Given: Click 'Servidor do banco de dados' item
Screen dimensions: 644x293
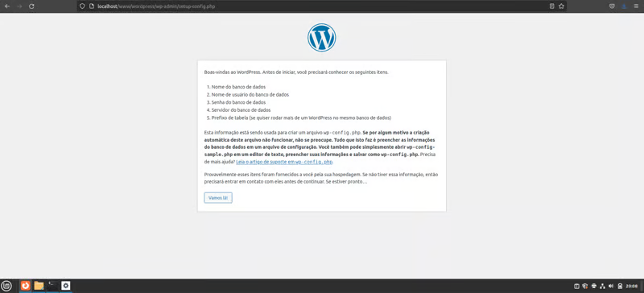Looking at the screenshot, I should point(241,110).
